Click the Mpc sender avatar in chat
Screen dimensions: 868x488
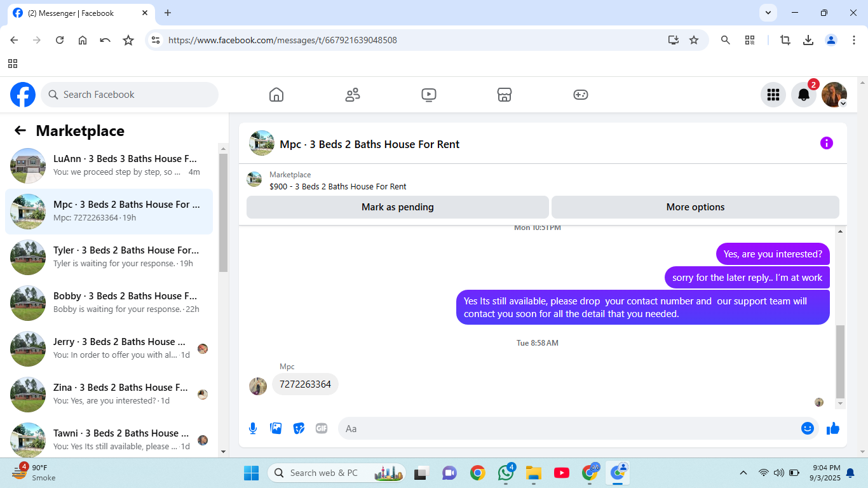pos(258,386)
